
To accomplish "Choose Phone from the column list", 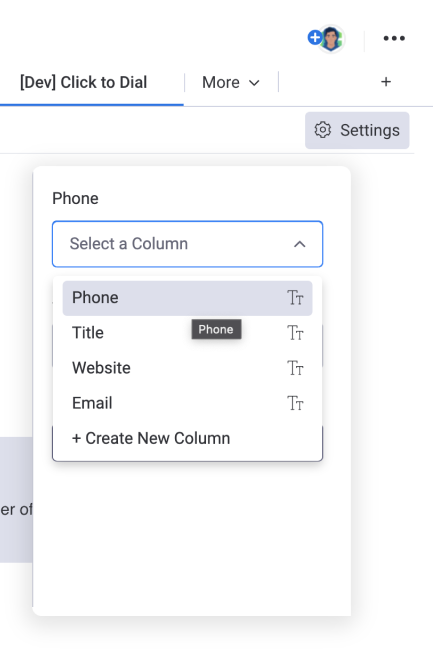I will [187, 298].
